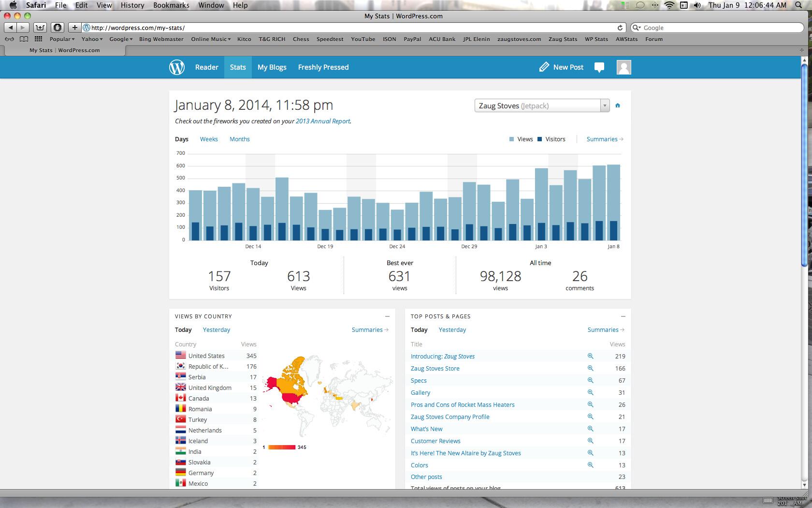Screen dimensions: 812x508
Task: Open Freshly Pressed in the header
Action: (x=323, y=67)
